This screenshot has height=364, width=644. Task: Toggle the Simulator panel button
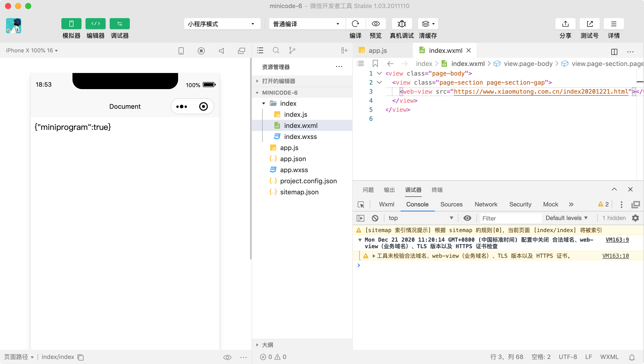pos(71,24)
